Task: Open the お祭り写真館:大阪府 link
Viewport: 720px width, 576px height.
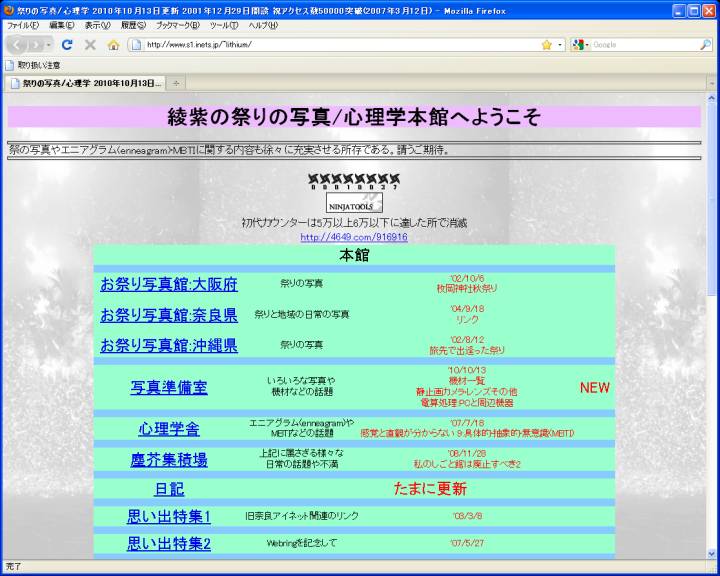Action: (169, 285)
